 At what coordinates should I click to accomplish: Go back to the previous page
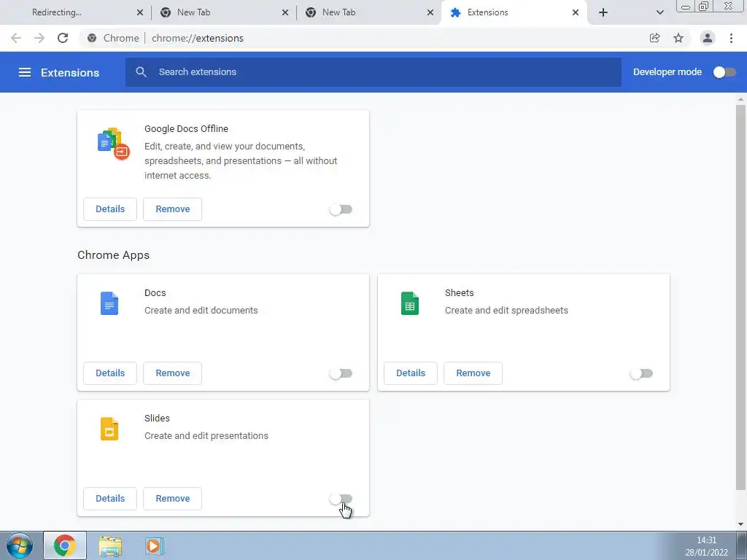(x=16, y=38)
